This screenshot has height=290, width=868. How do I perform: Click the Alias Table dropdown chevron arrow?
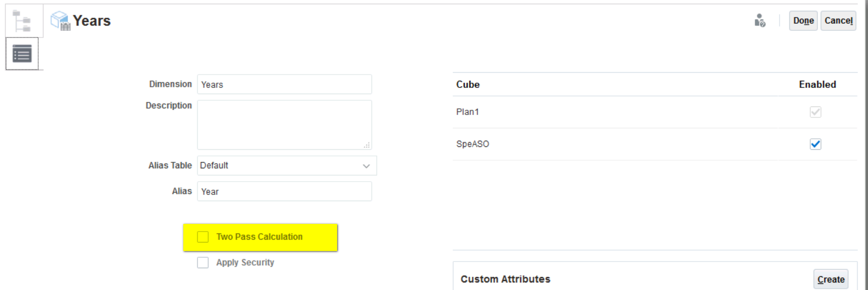point(366,166)
